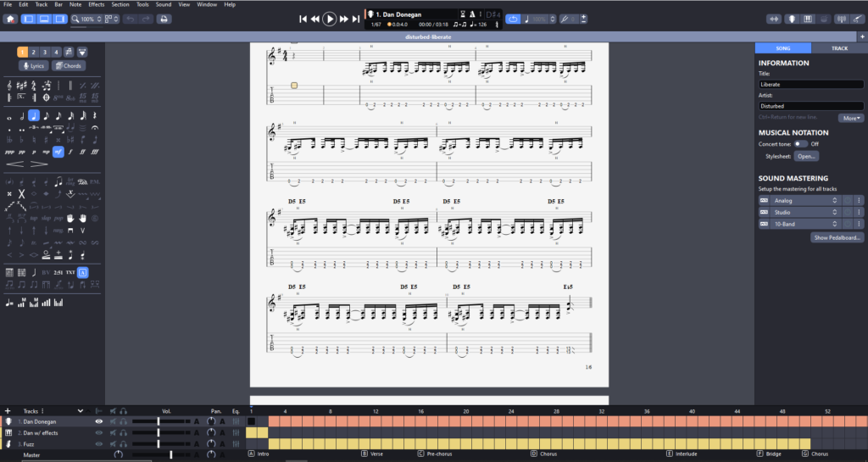Viewport: 868px width, 462px height.
Task: Open the File menu
Action: click(8, 4)
